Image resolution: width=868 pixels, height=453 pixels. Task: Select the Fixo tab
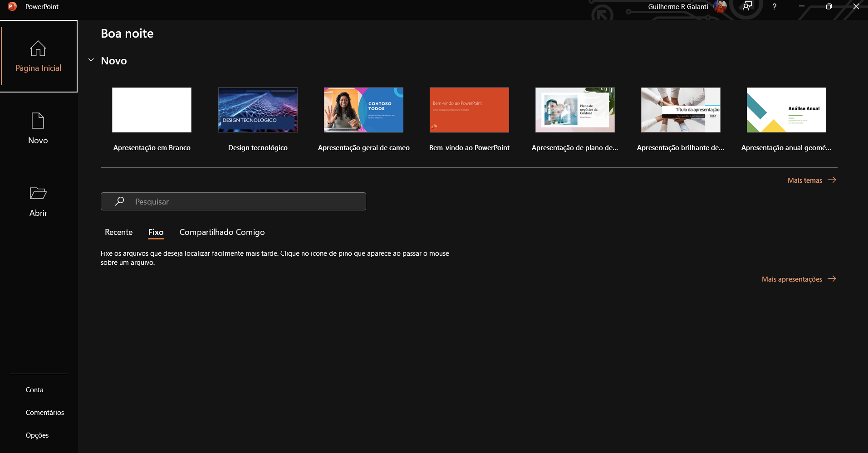coord(156,232)
